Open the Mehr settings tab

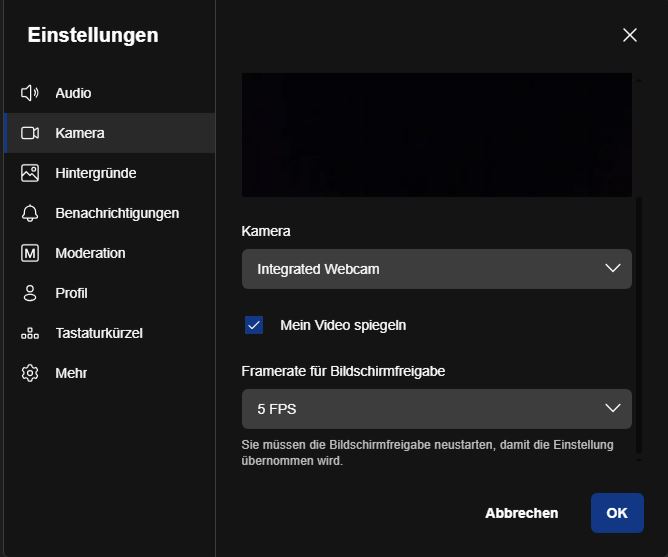109,373
